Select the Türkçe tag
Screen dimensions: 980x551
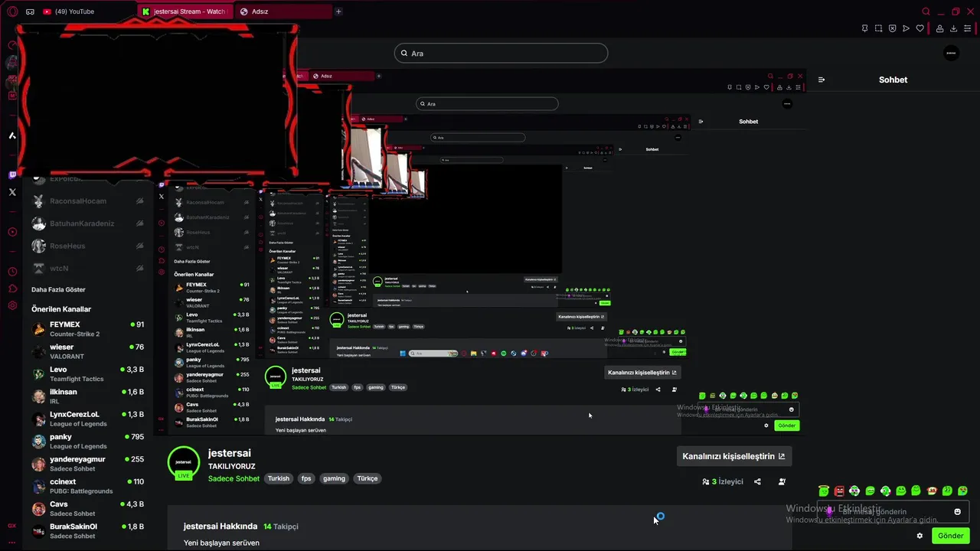(x=367, y=478)
